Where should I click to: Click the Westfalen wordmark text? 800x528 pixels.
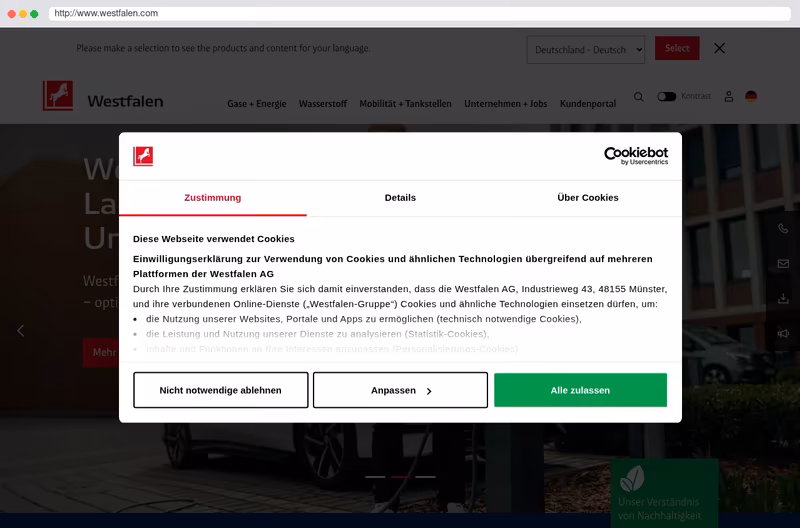pyautogui.click(x=125, y=102)
